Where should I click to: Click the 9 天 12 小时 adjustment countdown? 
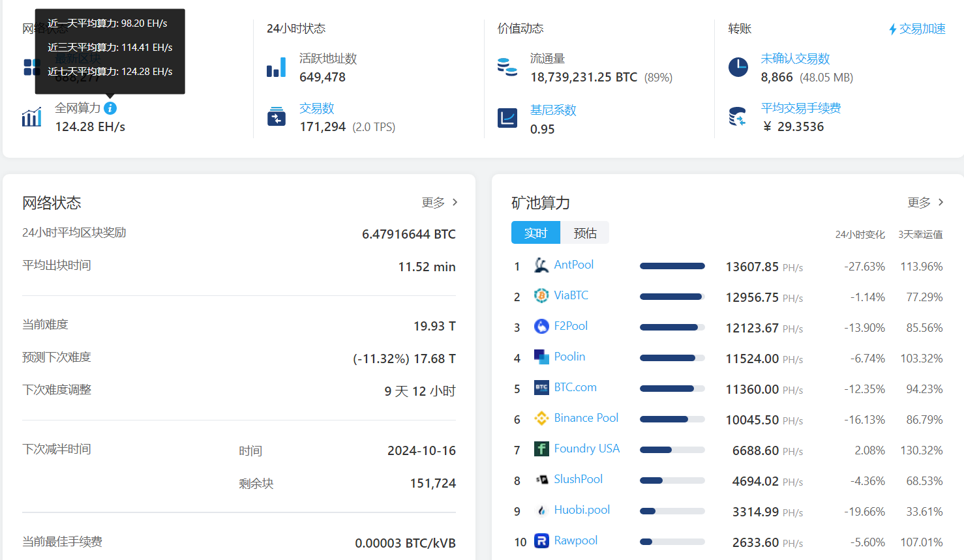[420, 391]
